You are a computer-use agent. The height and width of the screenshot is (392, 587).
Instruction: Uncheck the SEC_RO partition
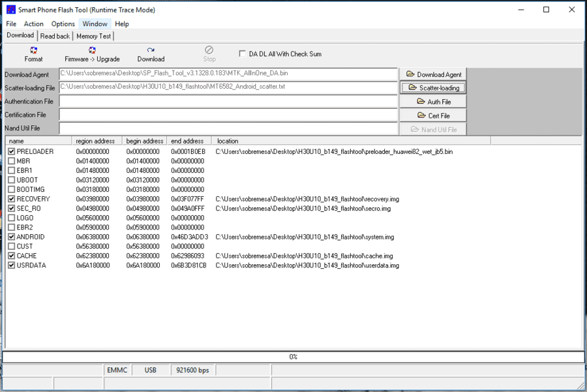point(12,209)
